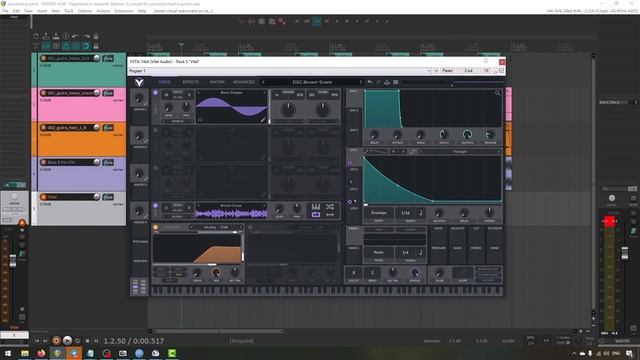Click go to start transport button

[x=37, y=340]
